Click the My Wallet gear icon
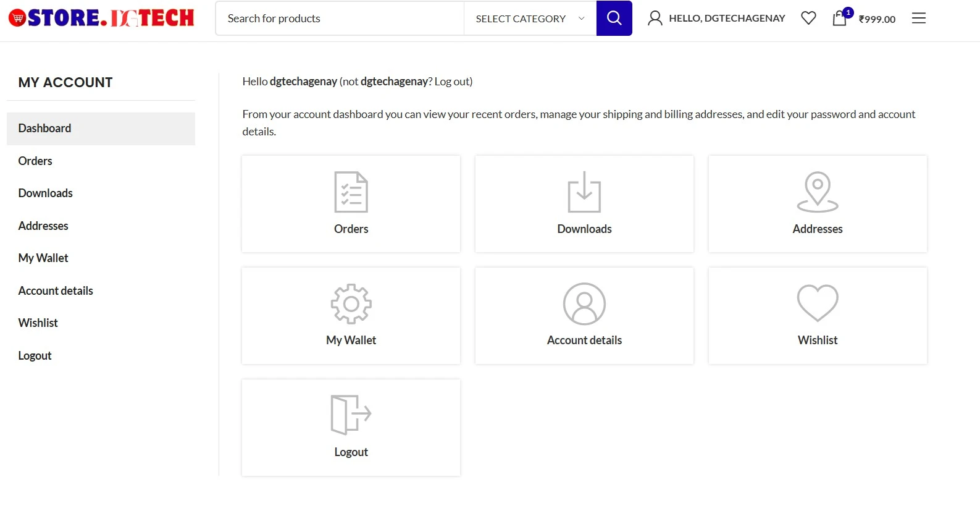The height and width of the screenshot is (508, 980). tap(351, 304)
